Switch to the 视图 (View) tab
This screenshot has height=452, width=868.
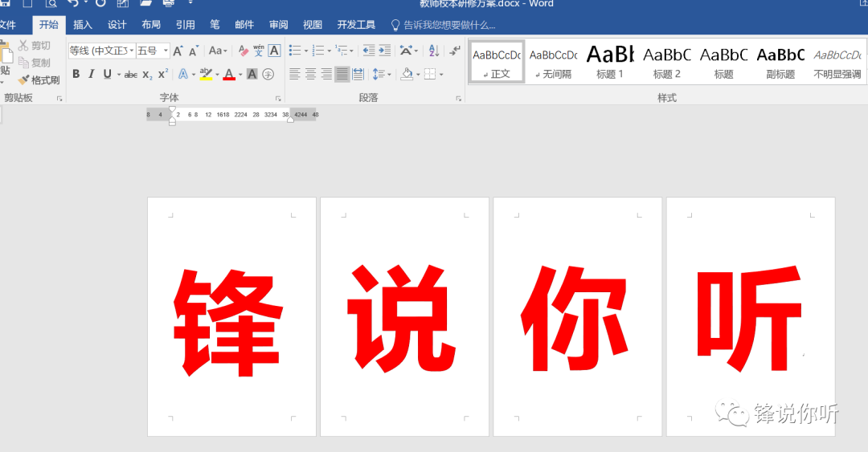312,25
